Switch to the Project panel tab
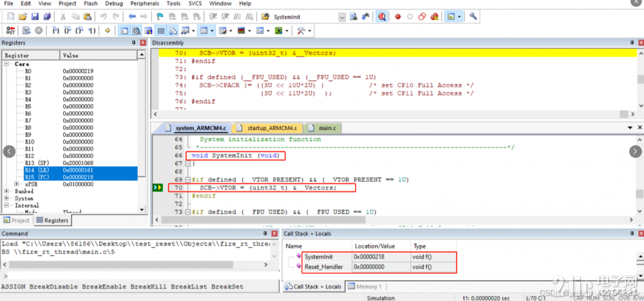The height and width of the screenshot is (301, 644). 17,220
